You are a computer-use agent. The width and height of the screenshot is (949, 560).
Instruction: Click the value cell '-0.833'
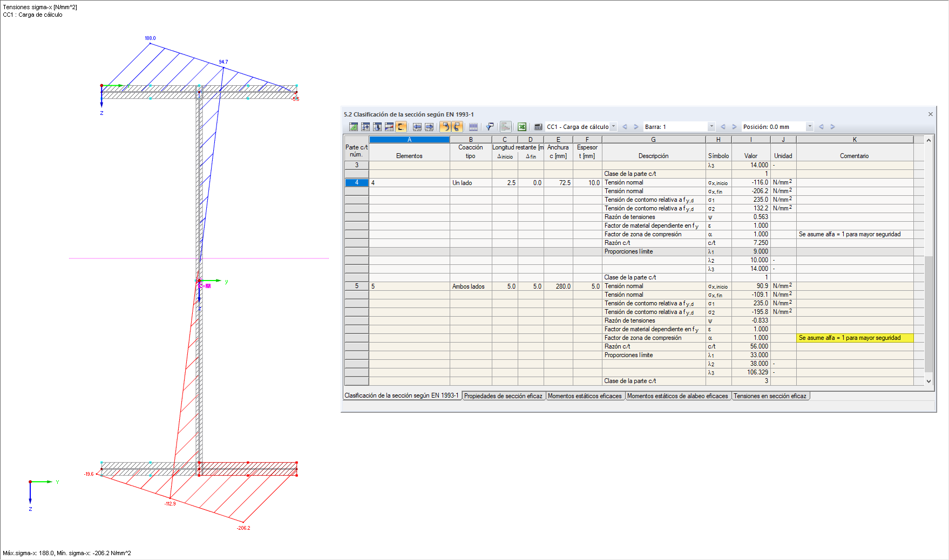(x=751, y=320)
